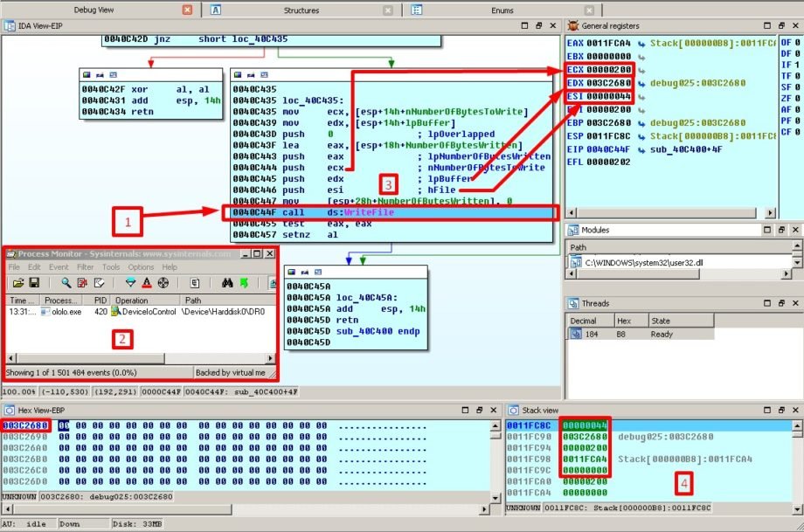
Task: Open the Tools menu in Process Monitor
Action: [x=111, y=267]
